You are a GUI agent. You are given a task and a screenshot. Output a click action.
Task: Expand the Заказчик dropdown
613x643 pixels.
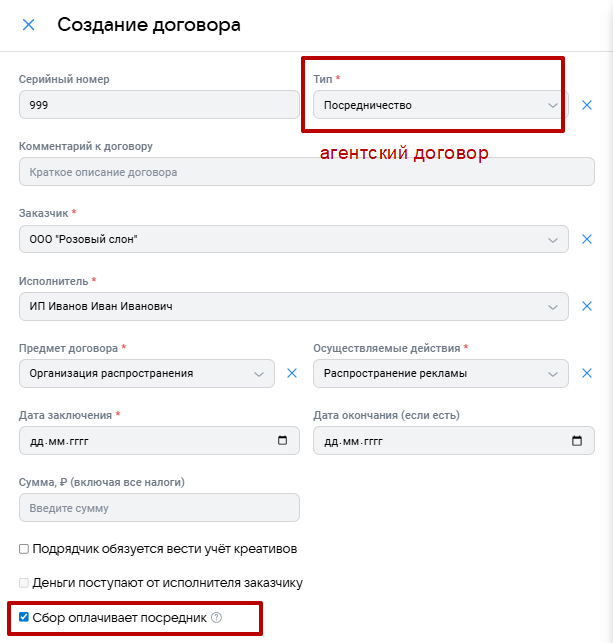pos(294,239)
